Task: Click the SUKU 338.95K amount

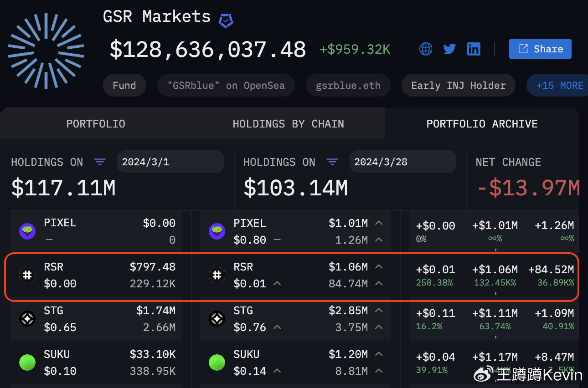Action: [153, 371]
